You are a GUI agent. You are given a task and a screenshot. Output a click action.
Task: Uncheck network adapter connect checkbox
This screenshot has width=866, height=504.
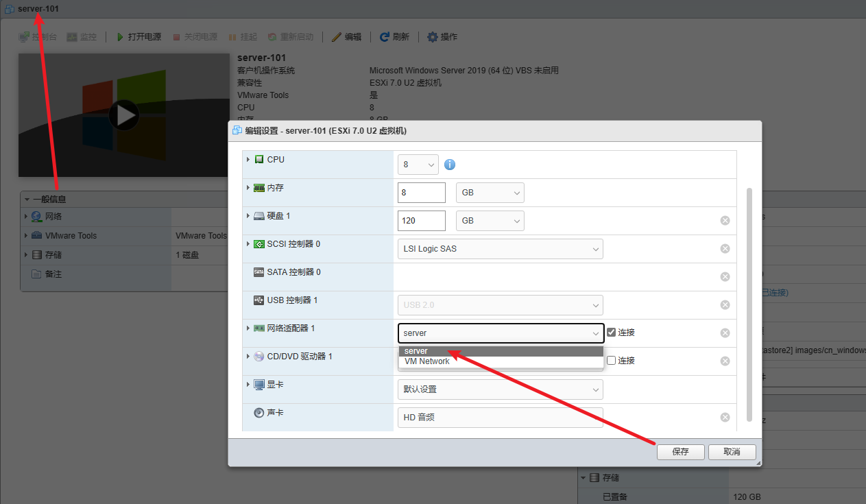612,333
